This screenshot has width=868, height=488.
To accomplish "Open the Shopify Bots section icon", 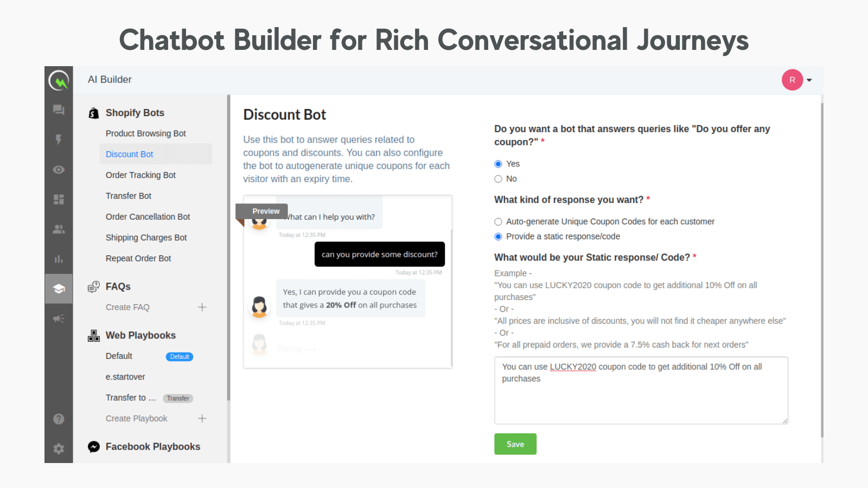I will [x=93, y=112].
